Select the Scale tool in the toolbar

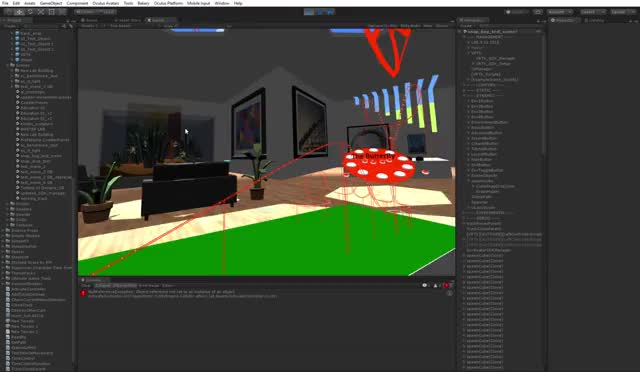point(40,12)
